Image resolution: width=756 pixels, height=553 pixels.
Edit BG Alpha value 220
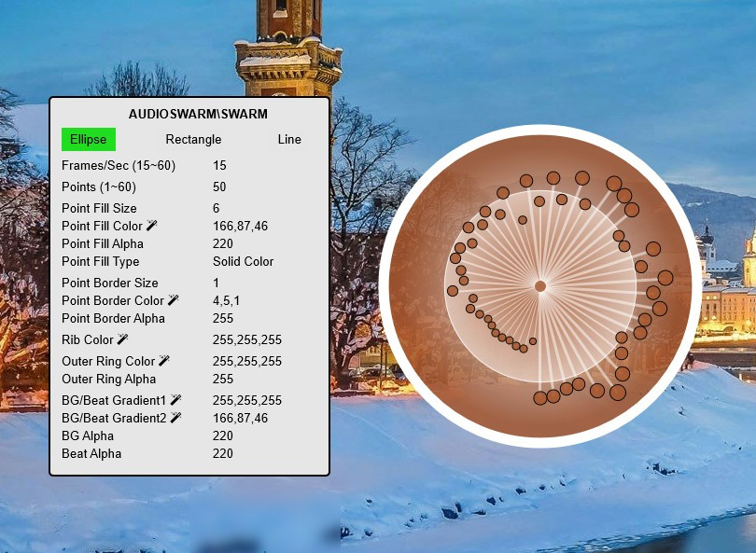pos(223,435)
